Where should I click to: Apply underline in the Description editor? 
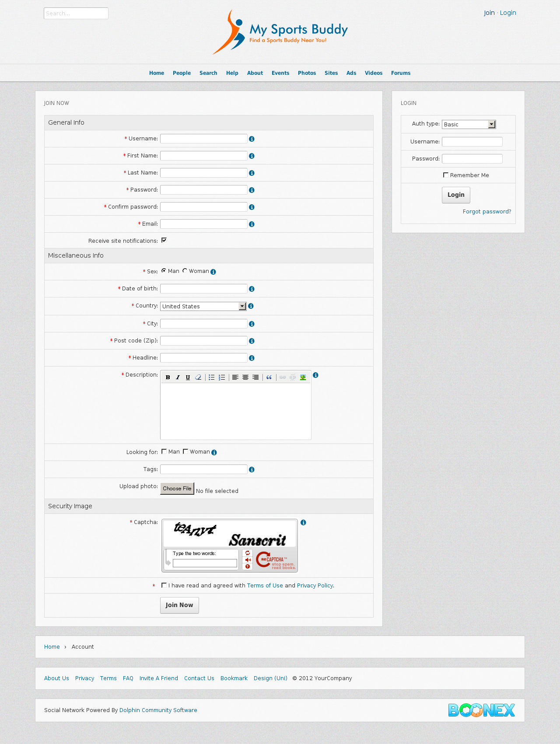coord(188,377)
